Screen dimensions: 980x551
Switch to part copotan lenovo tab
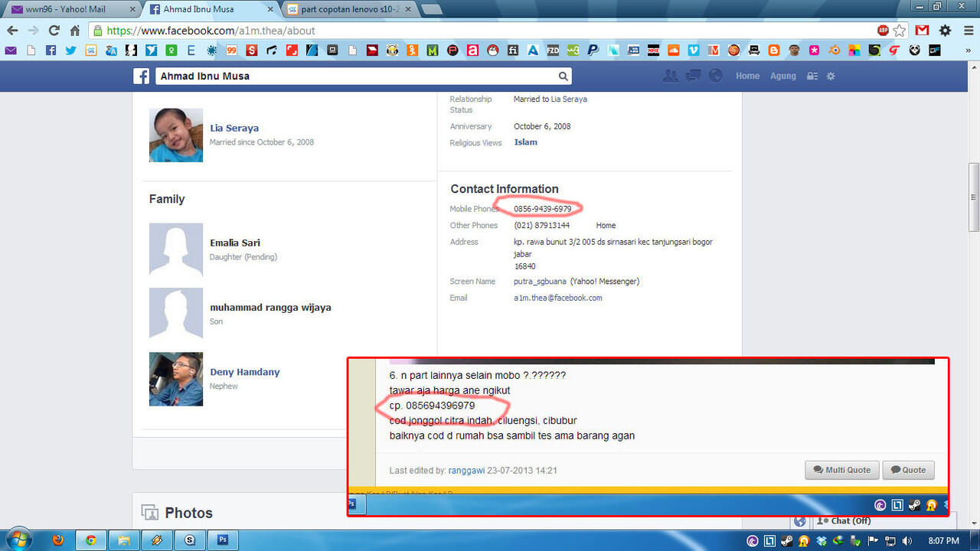348,9
